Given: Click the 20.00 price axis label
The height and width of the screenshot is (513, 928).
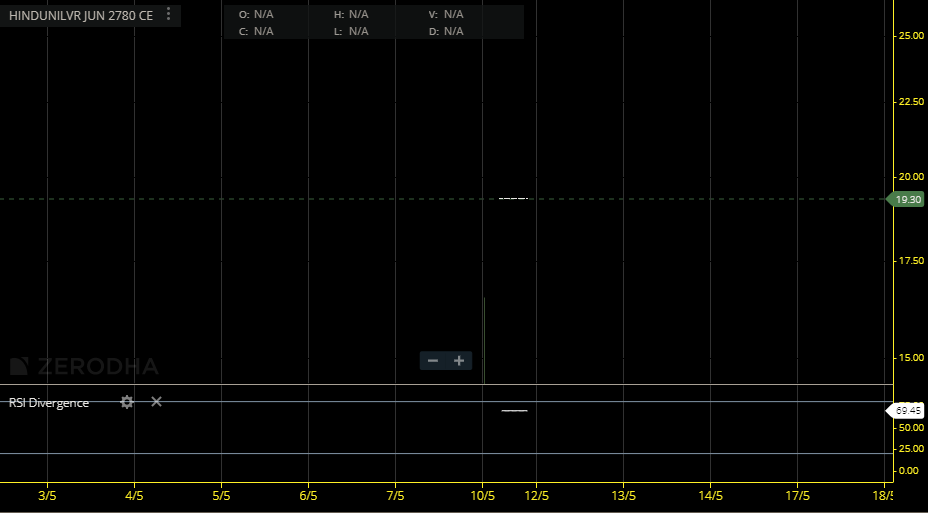Looking at the screenshot, I should pyautogui.click(x=911, y=176).
